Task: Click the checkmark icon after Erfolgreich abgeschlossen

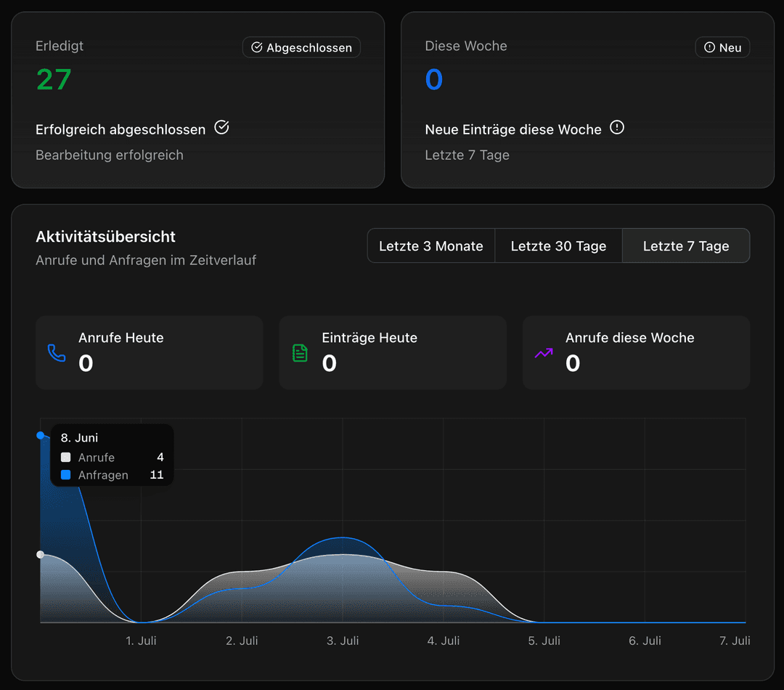Action: pos(222,128)
